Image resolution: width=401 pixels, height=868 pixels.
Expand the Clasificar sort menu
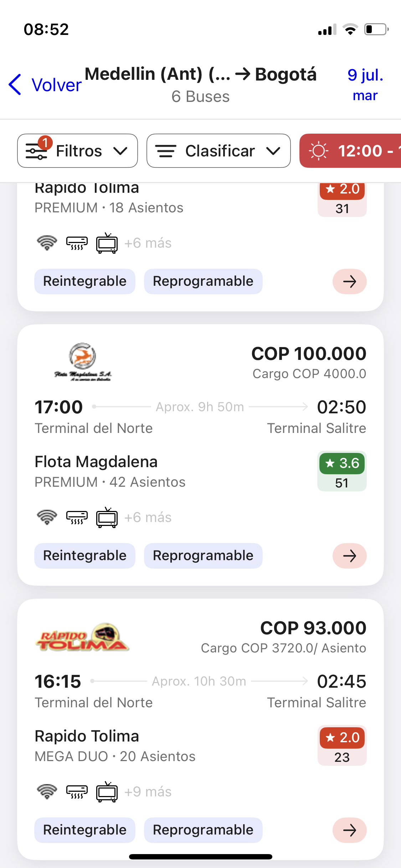click(219, 151)
